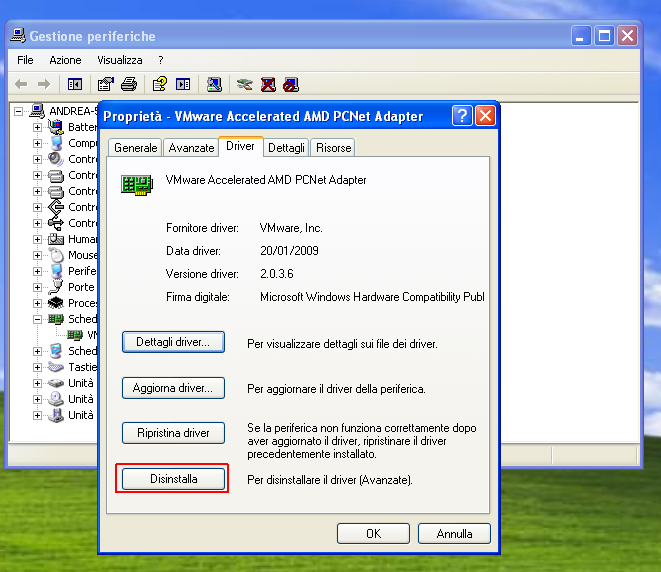661x572 pixels.
Task: Expand the Batter node in device tree
Action: tap(37, 127)
